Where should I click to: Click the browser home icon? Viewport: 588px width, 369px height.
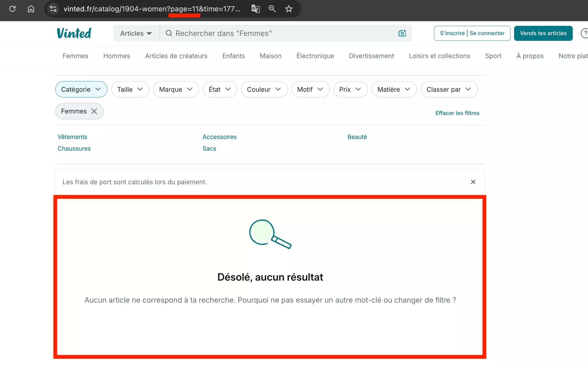coord(31,9)
